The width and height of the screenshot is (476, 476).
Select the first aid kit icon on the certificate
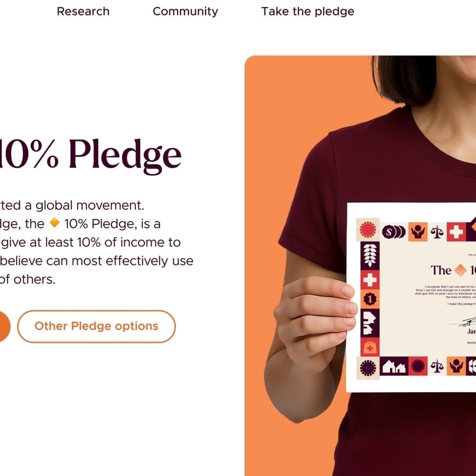point(369,347)
